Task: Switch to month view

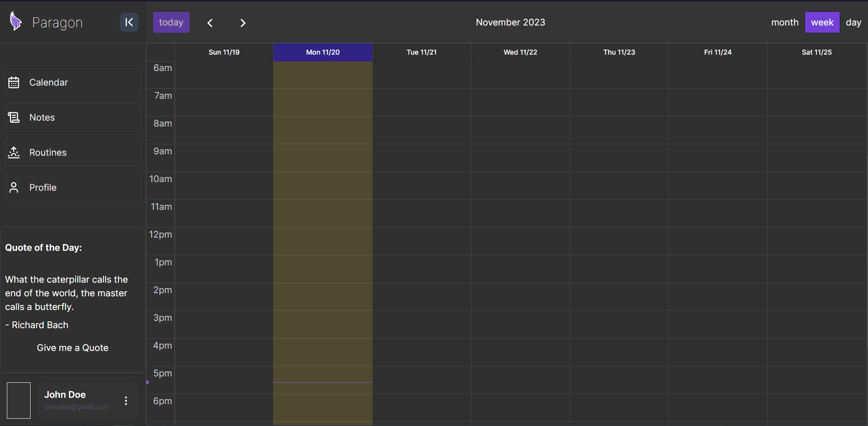Action: point(785,22)
